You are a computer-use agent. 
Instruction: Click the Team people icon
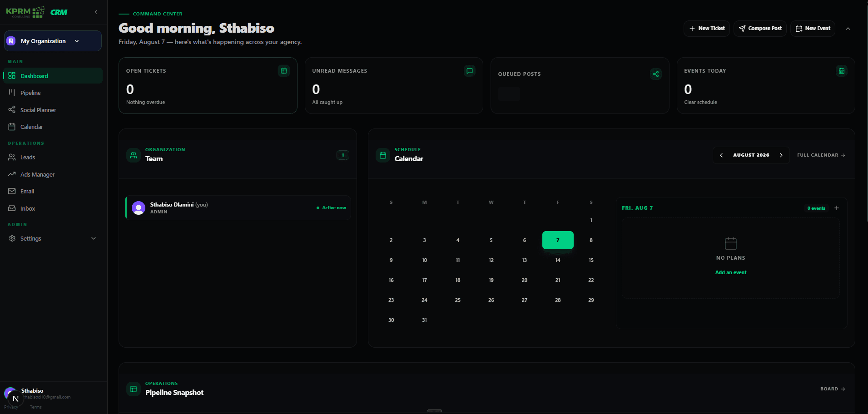[x=134, y=155]
